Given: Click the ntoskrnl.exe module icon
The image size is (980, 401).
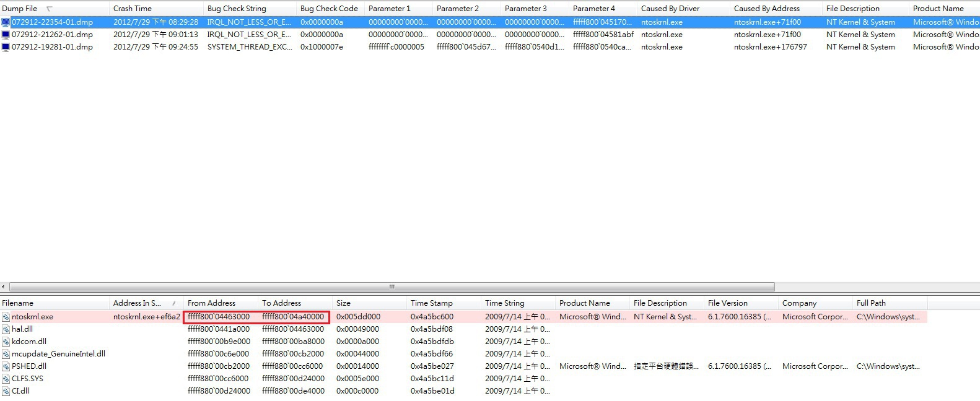Looking at the screenshot, I should pyautogui.click(x=6, y=317).
